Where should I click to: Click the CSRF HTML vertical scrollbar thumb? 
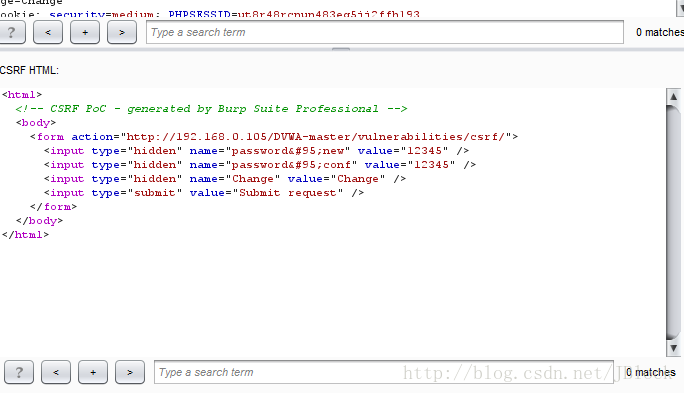pos(674,222)
